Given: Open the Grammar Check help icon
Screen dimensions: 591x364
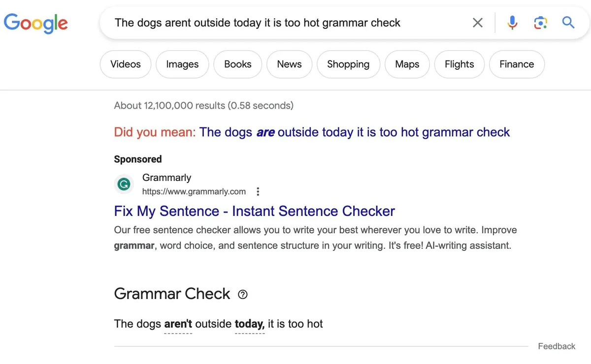Looking at the screenshot, I should coord(243,295).
